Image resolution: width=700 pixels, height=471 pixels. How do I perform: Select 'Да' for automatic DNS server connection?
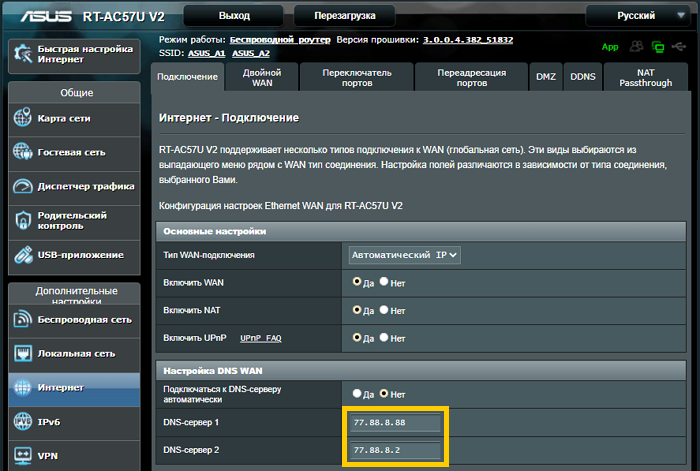coord(356,394)
